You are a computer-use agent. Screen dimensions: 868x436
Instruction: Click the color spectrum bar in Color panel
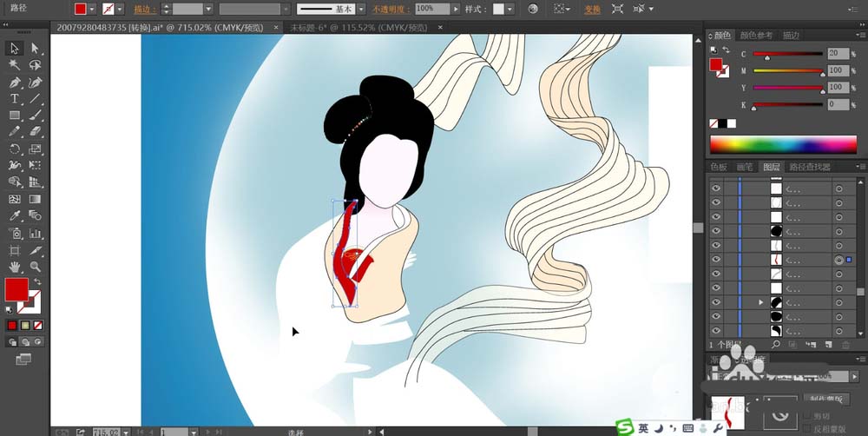783,144
